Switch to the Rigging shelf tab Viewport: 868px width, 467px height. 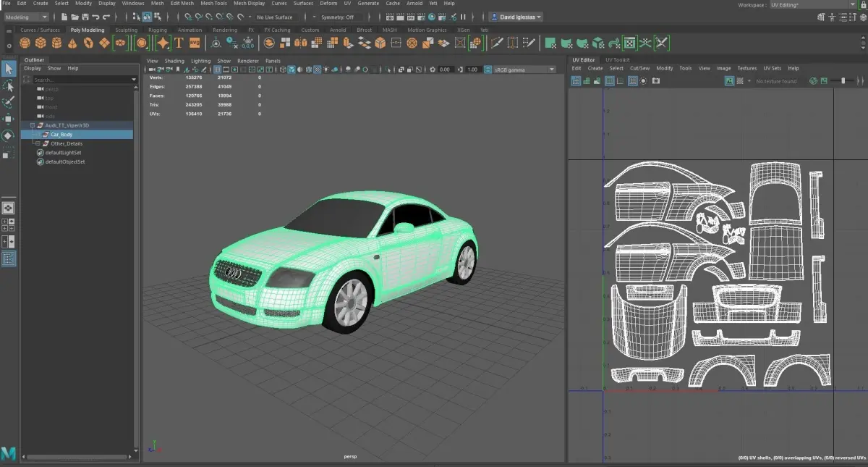pos(157,30)
